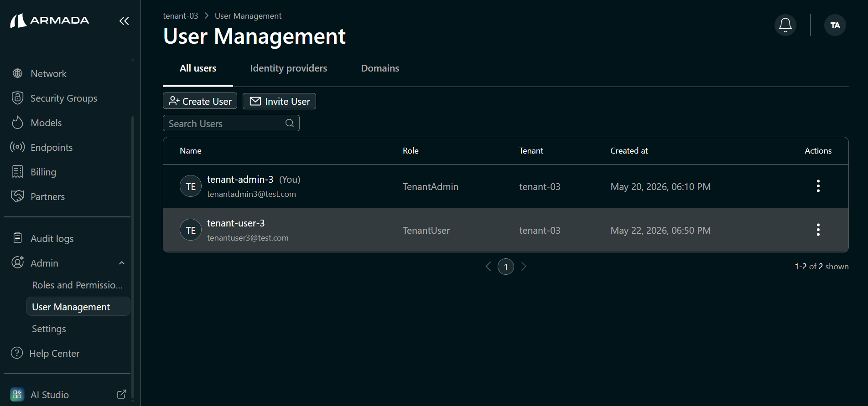868x406 pixels.
Task: Click tenantuser3@test.com email
Action: click(x=248, y=238)
